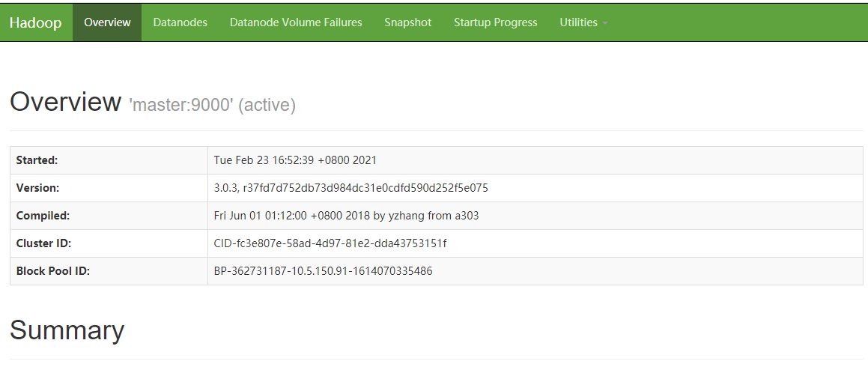Click the Cluster ID row label
The width and height of the screenshot is (868, 367).
click(x=43, y=243)
